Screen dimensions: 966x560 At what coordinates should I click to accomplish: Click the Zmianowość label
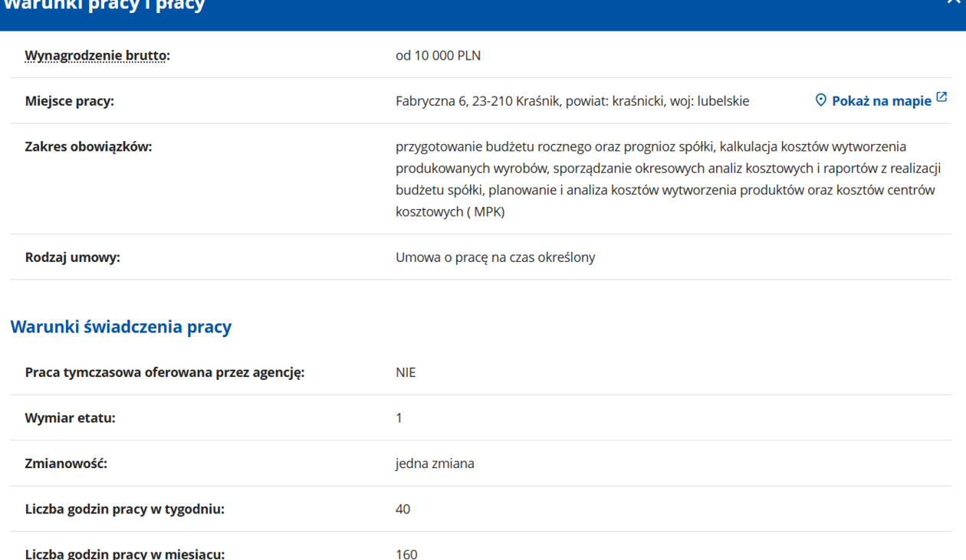pos(66,463)
